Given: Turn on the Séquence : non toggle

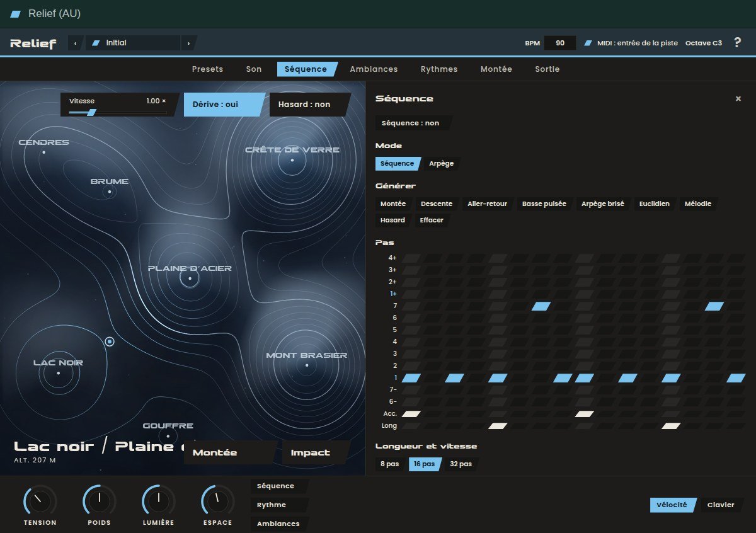Looking at the screenshot, I should click(414, 123).
